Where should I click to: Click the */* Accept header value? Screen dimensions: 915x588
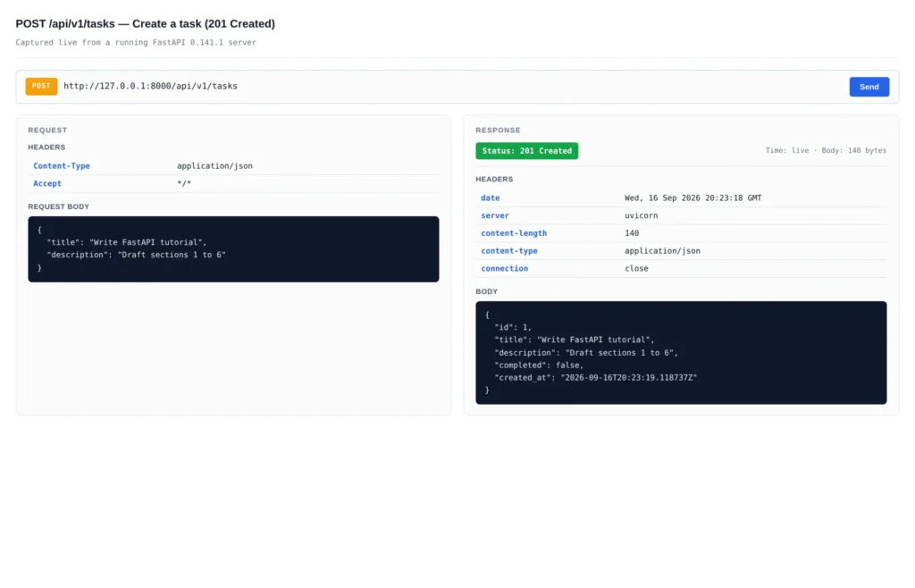(x=184, y=184)
